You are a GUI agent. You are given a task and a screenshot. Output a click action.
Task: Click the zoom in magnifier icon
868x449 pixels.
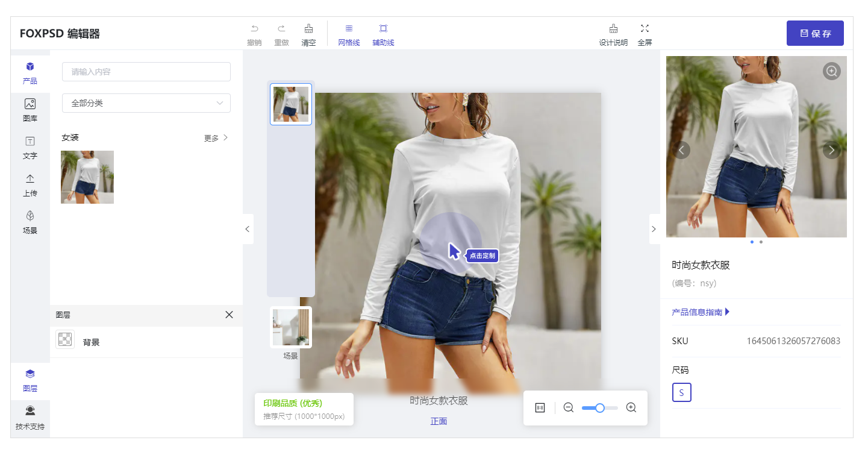(631, 408)
